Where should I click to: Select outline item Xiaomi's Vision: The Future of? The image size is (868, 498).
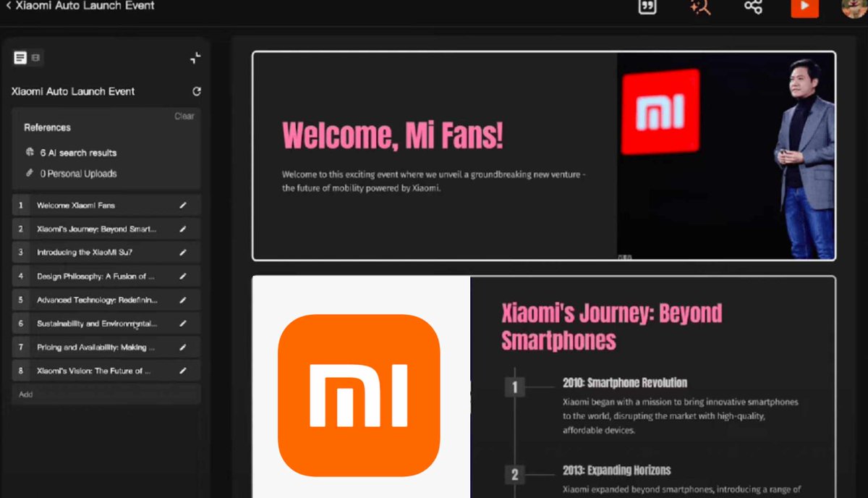click(106, 371)
